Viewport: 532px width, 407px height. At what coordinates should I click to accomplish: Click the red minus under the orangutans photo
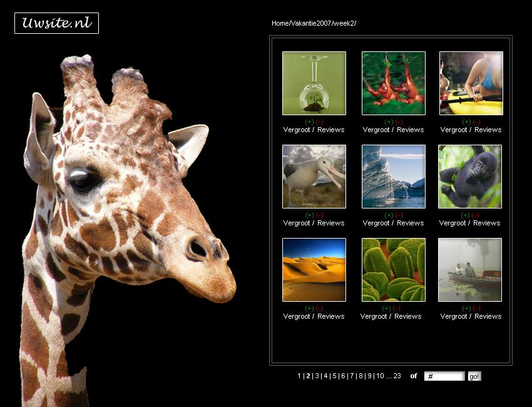(399, 122)
